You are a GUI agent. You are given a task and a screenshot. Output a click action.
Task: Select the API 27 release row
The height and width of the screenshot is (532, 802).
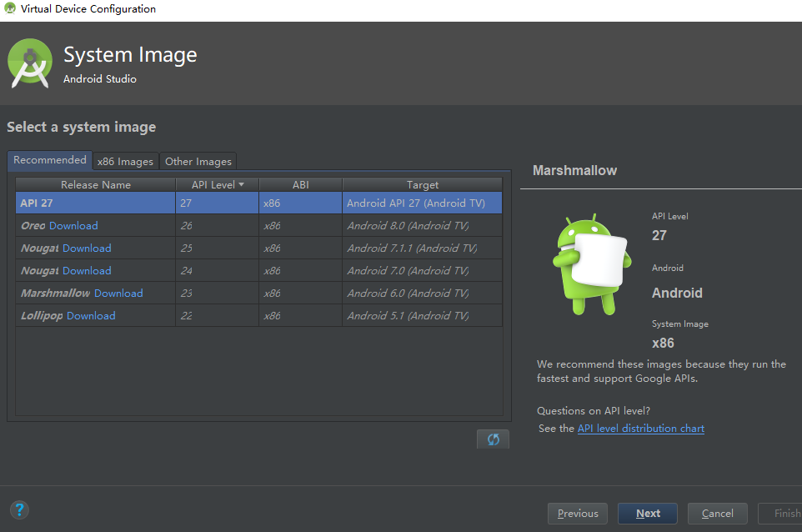[x=258, y=203]
